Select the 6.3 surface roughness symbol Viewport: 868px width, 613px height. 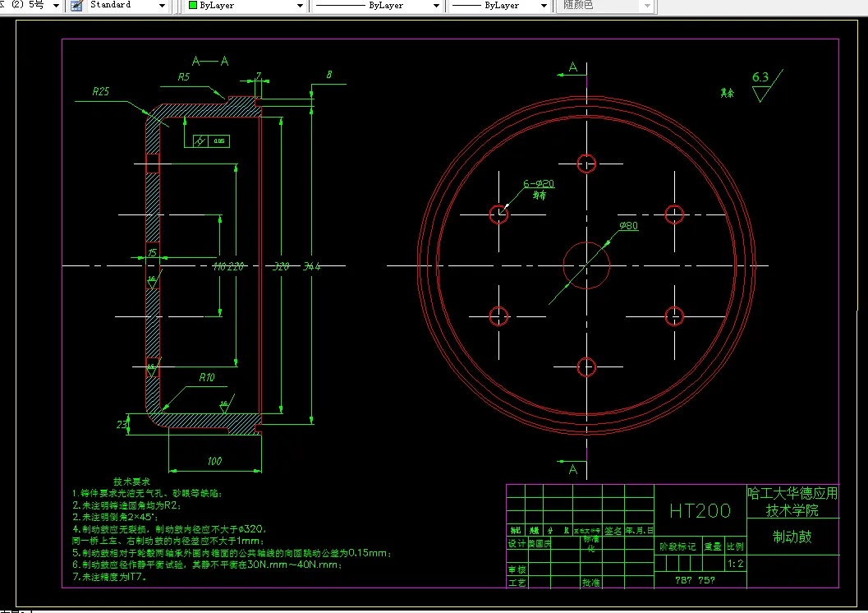pyautogui.click(x=767, y=85)
